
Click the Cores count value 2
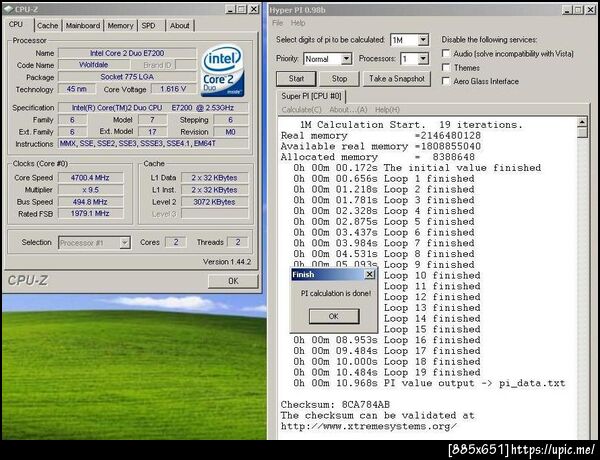[176, 242]
